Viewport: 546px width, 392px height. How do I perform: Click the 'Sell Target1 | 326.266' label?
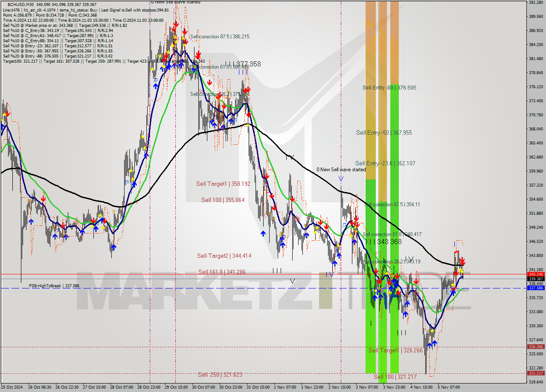[395, 350]
